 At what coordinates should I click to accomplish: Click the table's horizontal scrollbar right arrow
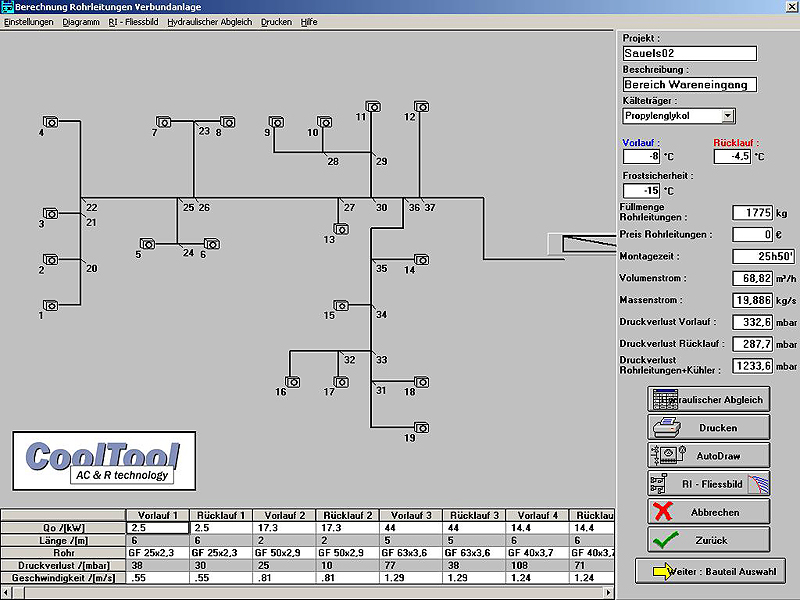click(x=607, y=593)
